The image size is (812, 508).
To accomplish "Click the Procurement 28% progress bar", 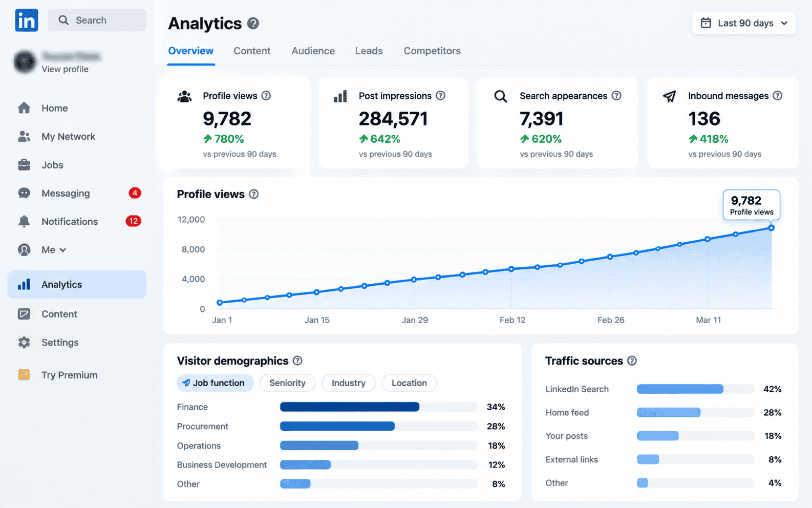I will [378, 426].
